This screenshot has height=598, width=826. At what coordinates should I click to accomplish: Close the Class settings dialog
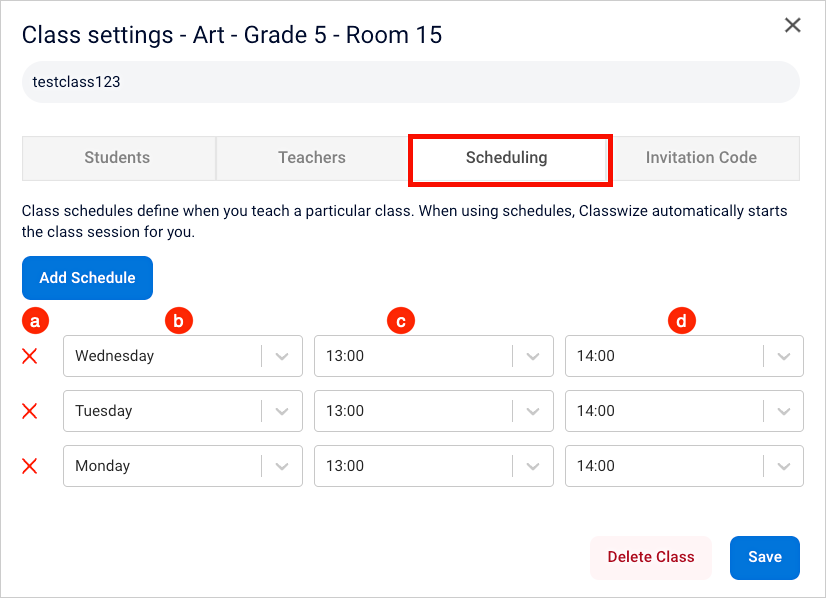(792, 25)
